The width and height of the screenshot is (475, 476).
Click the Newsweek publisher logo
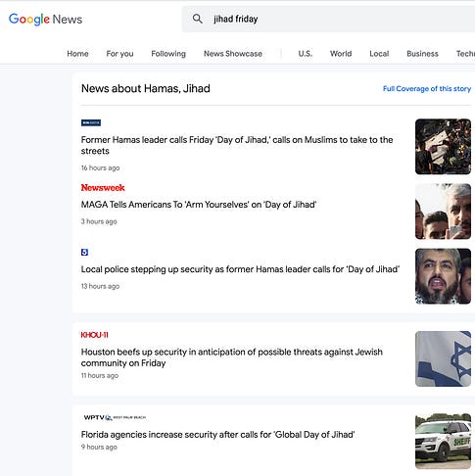point(103,188)
